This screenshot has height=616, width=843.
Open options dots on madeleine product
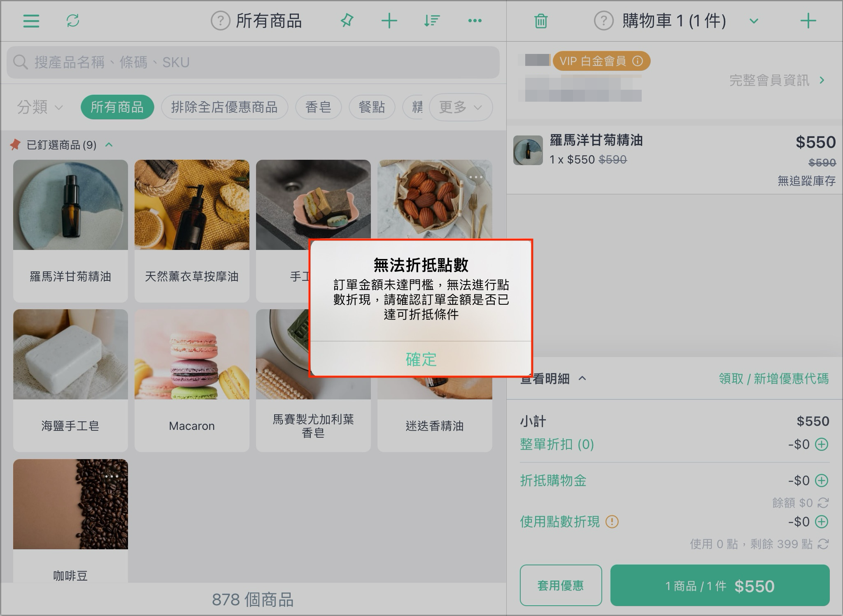476,177
